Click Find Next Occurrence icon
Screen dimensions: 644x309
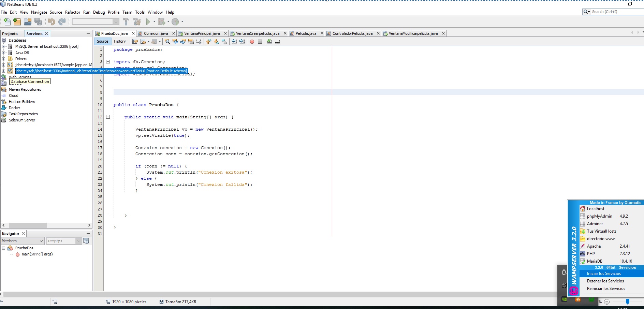tap(183, 42)
